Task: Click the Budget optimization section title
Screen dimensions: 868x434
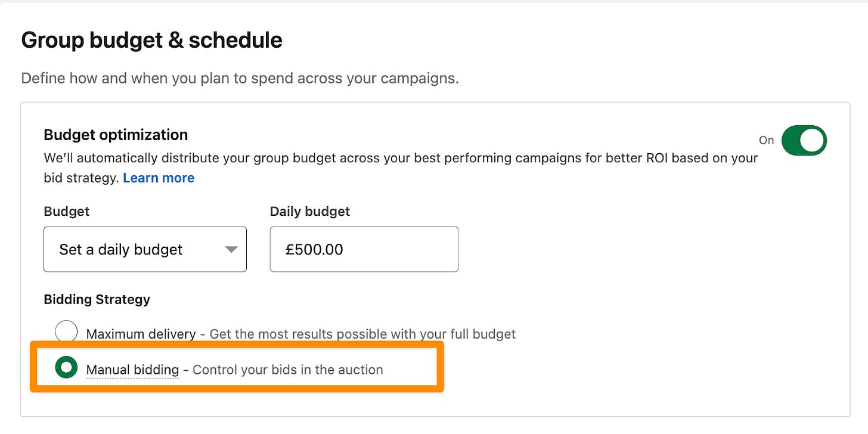Action: (x=116, y=135)
